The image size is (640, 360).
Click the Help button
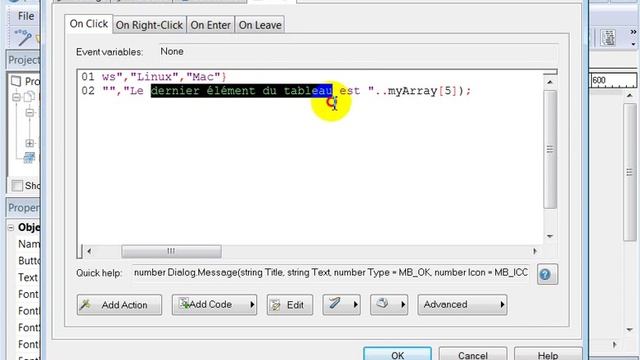point(548,355)
